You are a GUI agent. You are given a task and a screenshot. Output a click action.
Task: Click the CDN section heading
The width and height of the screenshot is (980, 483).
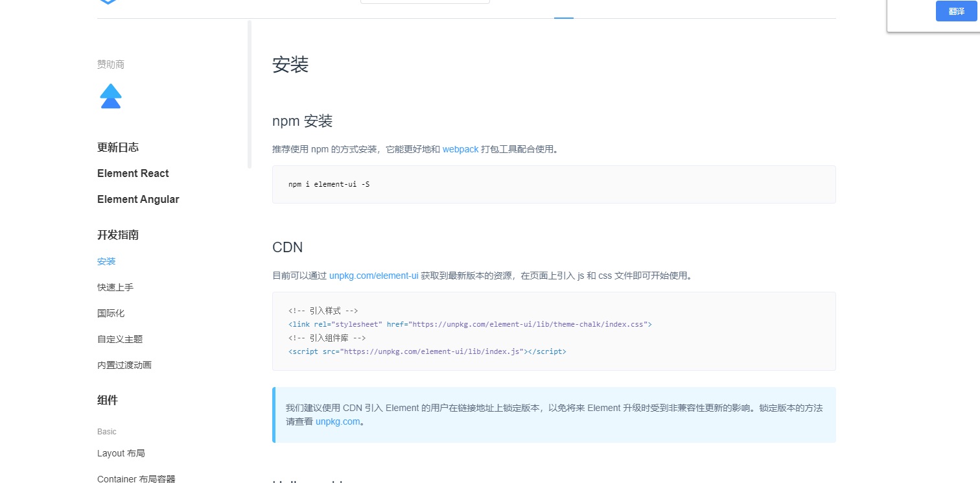click(x=288, y=248)
